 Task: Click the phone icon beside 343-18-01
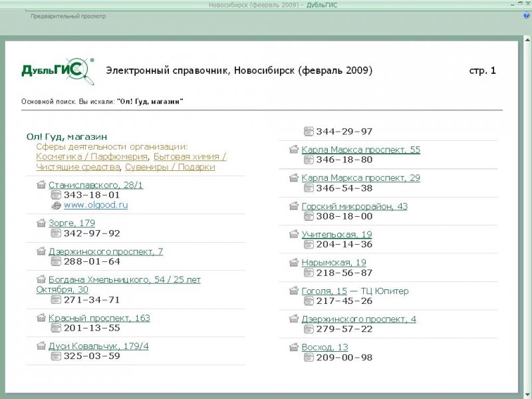point(56,195)
